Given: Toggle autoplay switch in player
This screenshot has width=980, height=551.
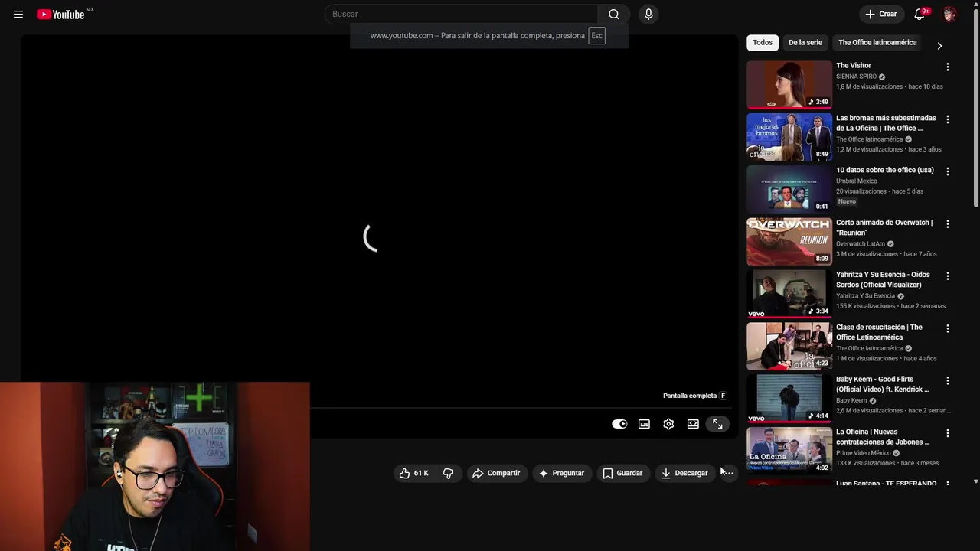Looking at the screenshot, I should click(x=619, y=424).
